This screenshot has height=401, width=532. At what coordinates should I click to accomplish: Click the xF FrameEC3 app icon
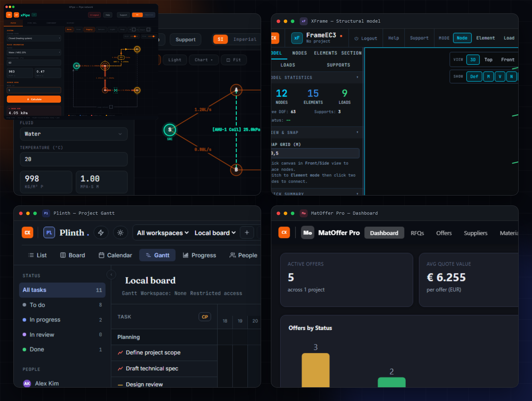coord(297,38)
